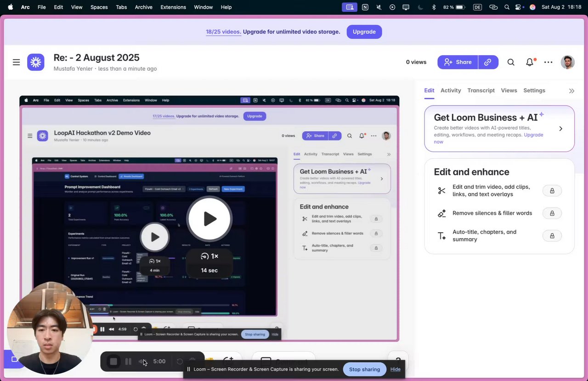Click the Auto-title text icon

(x=441, y=236)
